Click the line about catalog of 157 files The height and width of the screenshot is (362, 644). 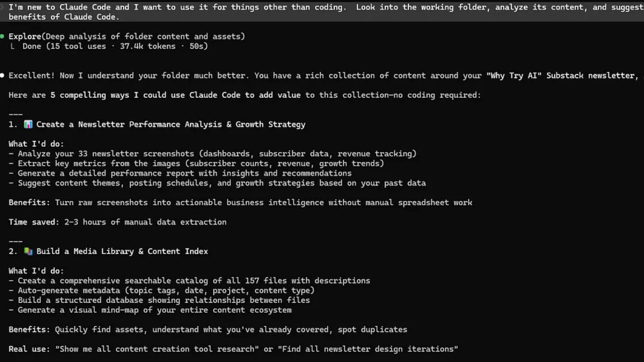190,281
